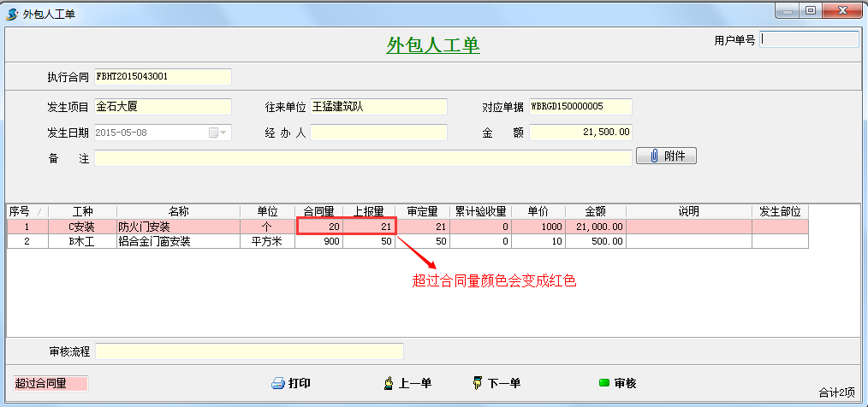Go to previous order with 上一单
Screen dimensions: 868x407
[x=389, y=384]
